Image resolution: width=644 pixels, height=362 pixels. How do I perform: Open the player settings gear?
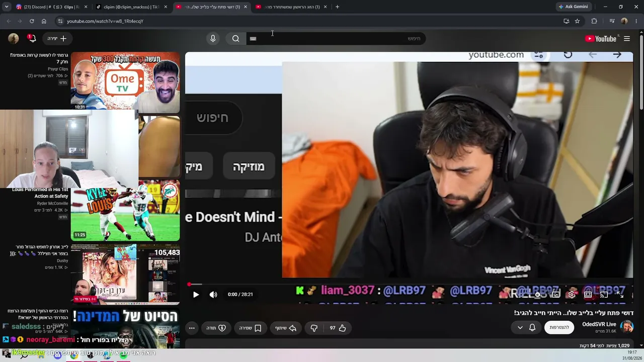(572, 295)
